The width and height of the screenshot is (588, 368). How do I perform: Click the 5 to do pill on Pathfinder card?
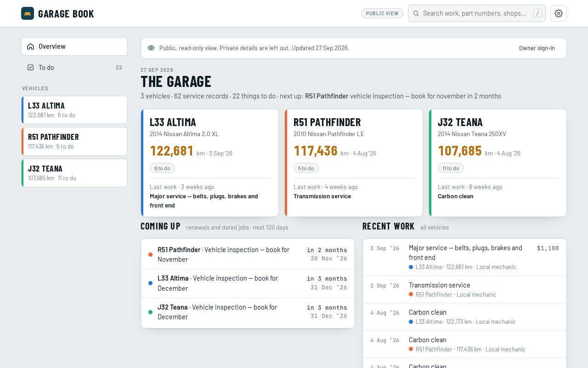click(x=306, y=168)
